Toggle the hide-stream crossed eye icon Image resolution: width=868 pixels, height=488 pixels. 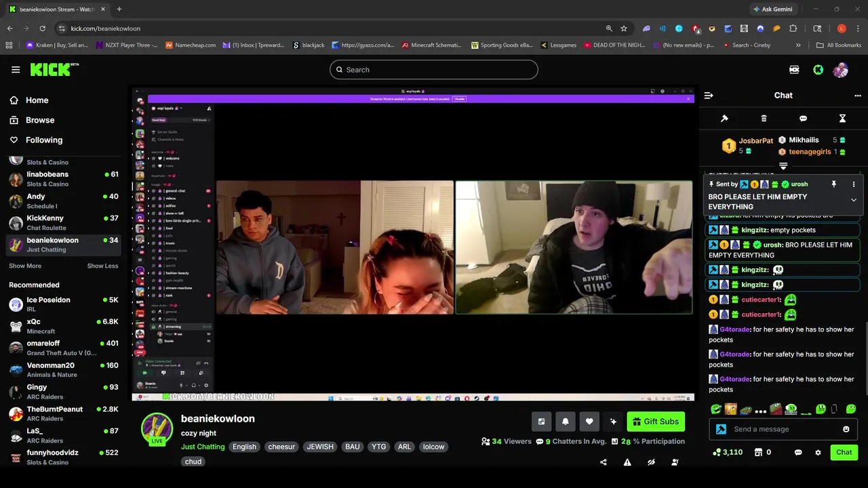coord(651,462)
